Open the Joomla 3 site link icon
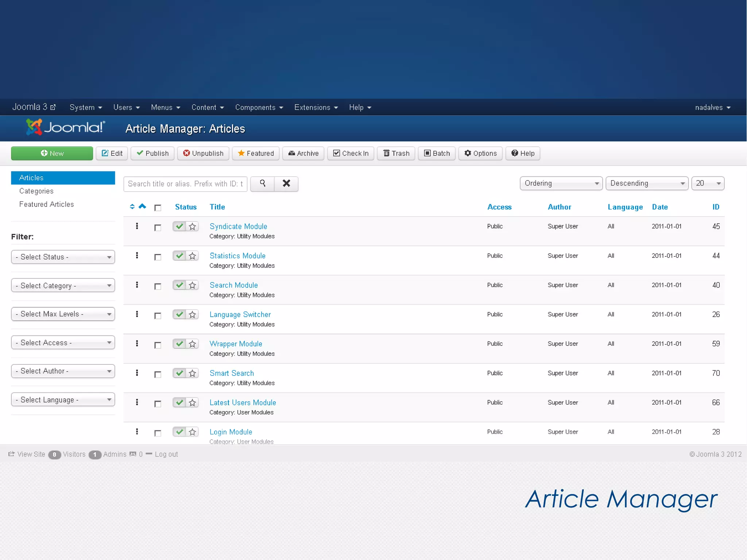The image size is (747, 560). coord(53,107)
